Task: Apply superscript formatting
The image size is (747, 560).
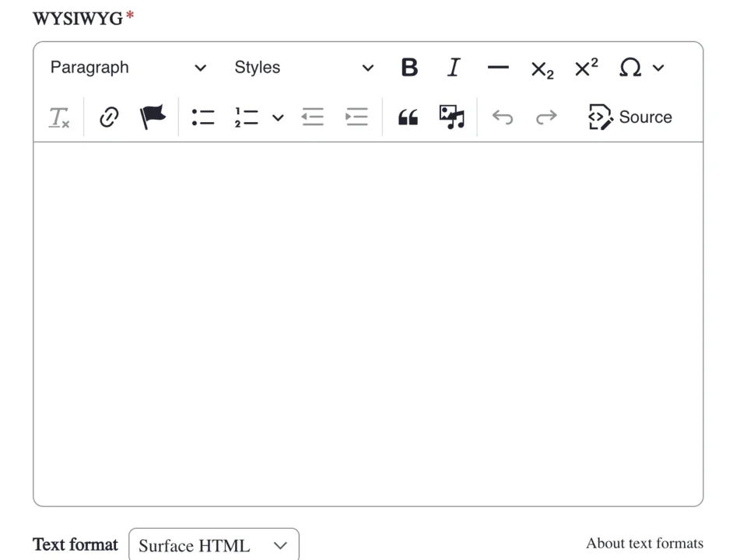Action: pos(586,68)
